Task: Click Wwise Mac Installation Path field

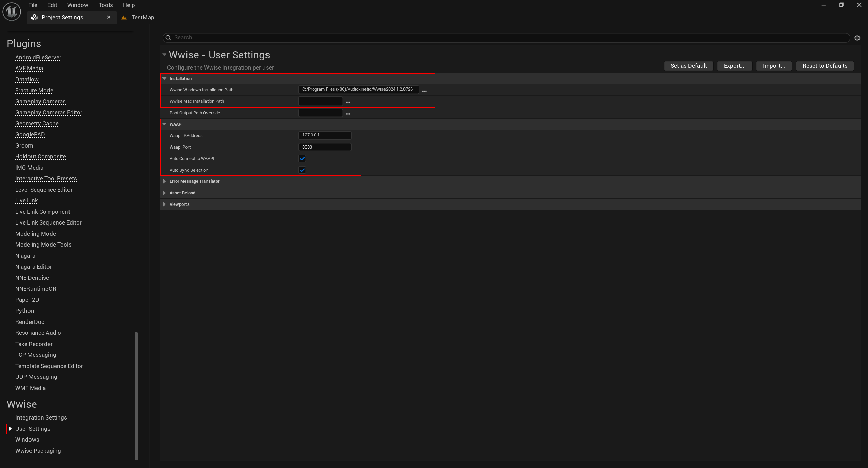Action: click(321, 101)
